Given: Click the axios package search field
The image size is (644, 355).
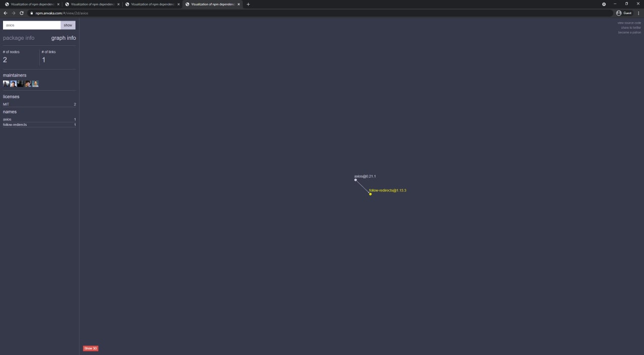Looking at the screenshot, I should point(32,25).
